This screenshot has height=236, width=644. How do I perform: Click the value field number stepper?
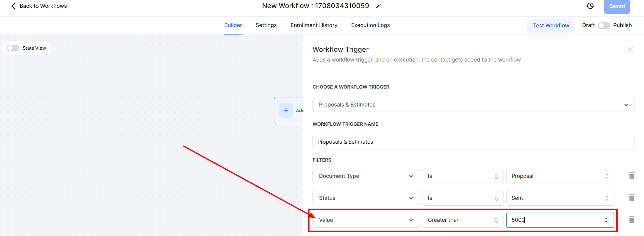coord(606,220)
